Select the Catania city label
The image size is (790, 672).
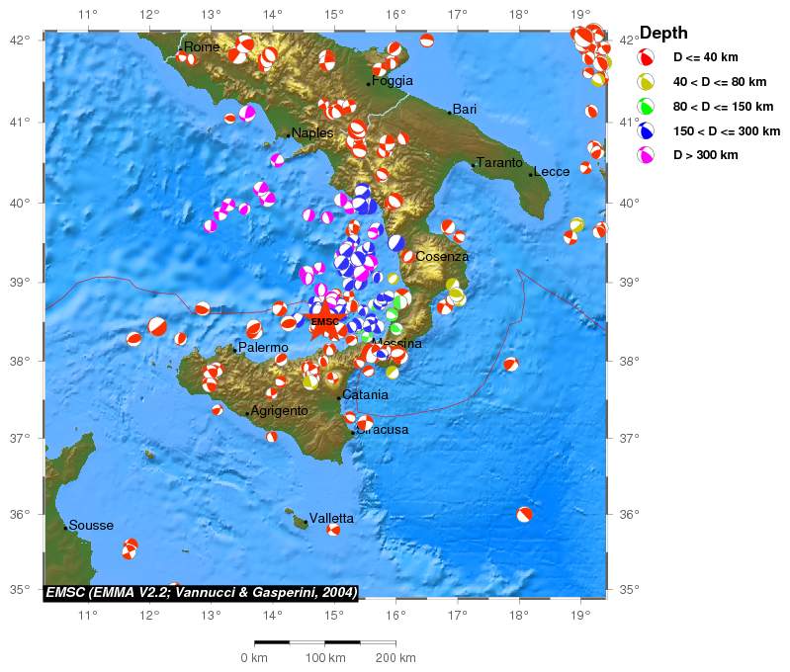(365, 395)
